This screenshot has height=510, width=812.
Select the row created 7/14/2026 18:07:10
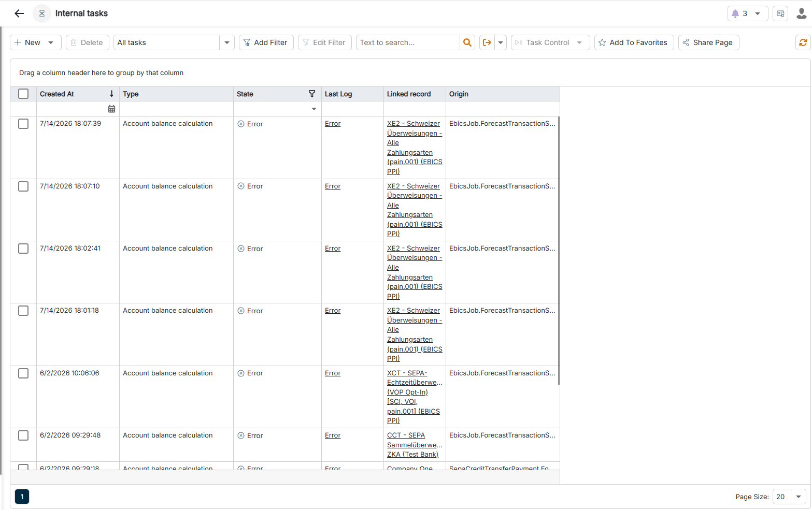[23, 186]
